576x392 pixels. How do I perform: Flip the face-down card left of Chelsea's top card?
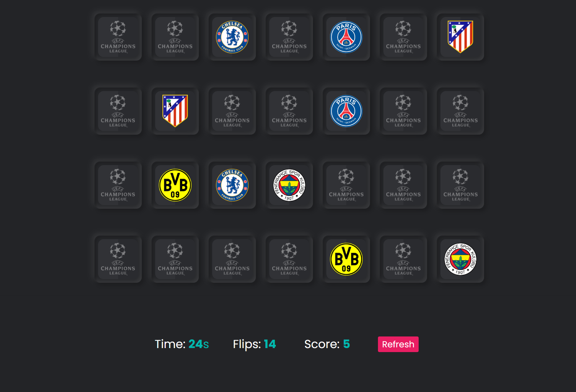175,36
